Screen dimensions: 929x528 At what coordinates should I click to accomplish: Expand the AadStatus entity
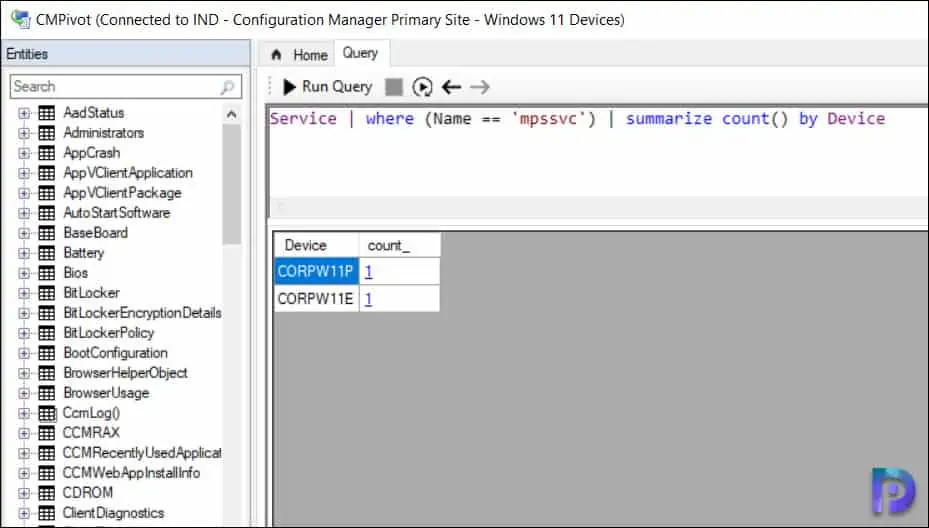point(24,113)
